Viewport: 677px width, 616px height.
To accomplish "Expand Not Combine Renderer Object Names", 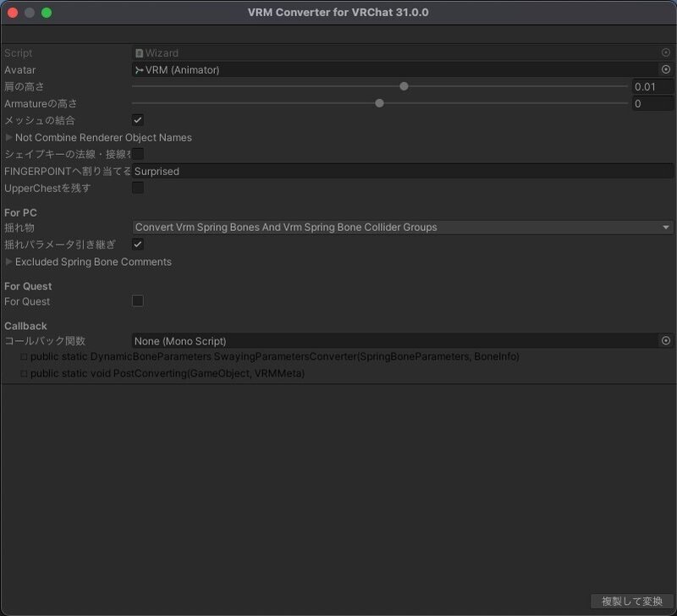I will tap(8, 137).
